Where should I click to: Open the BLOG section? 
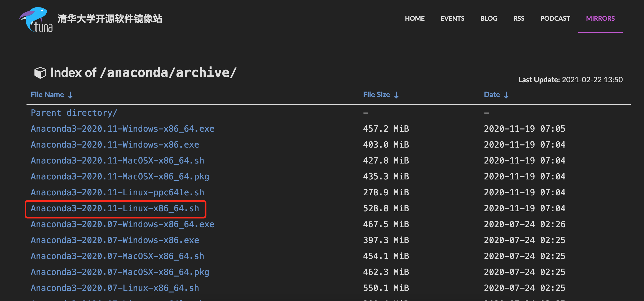click(488, 18)
